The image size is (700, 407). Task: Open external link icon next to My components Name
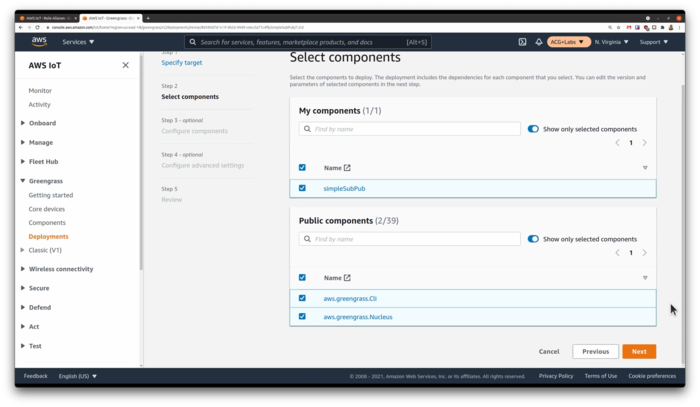click(347, 168)
